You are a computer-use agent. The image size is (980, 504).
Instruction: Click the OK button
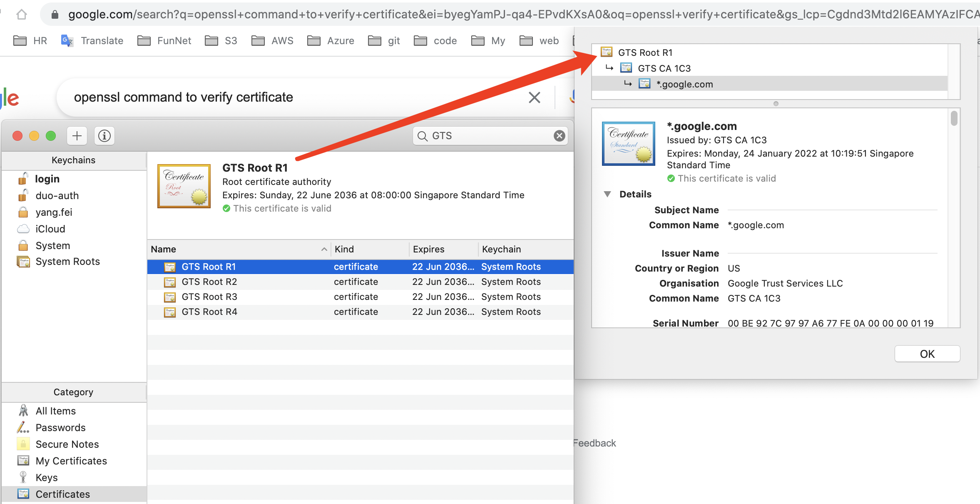[x=927, y=354]
